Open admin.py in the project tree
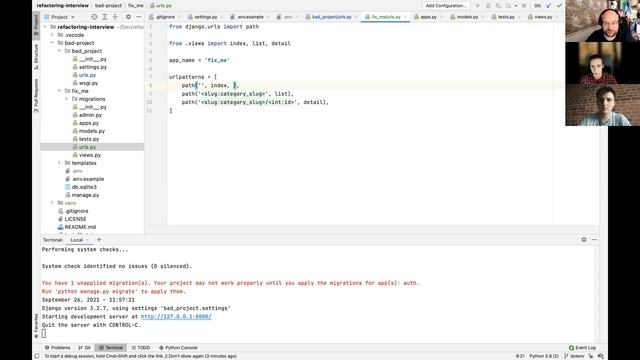Viewport: 640px width, 360px height. pos(90,115)
